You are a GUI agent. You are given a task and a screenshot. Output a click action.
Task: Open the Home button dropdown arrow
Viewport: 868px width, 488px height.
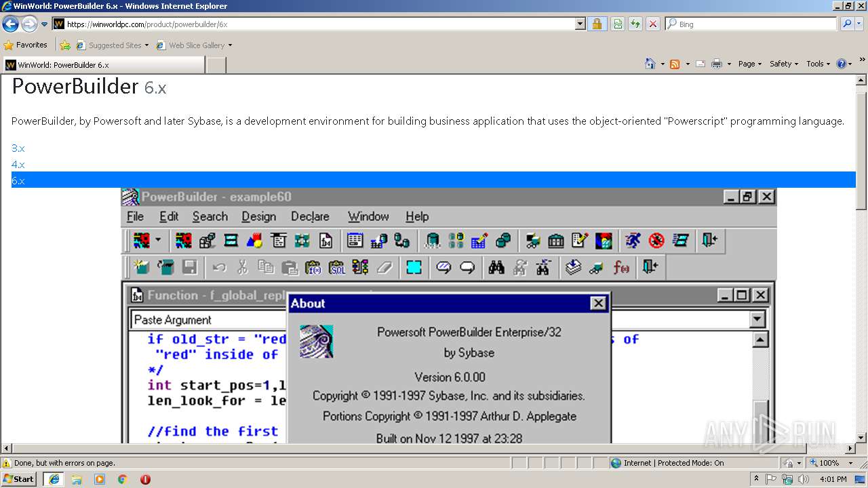click(x=663, y=64)
